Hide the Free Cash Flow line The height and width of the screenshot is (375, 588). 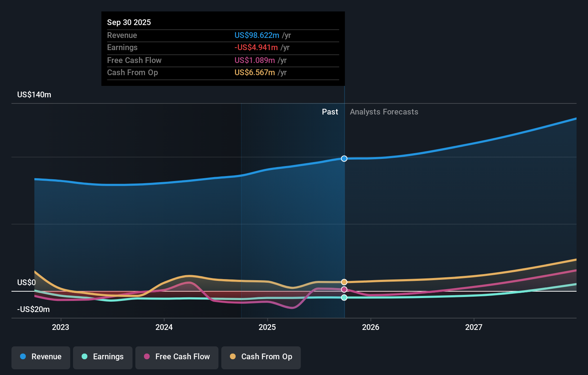pos(177,357)
